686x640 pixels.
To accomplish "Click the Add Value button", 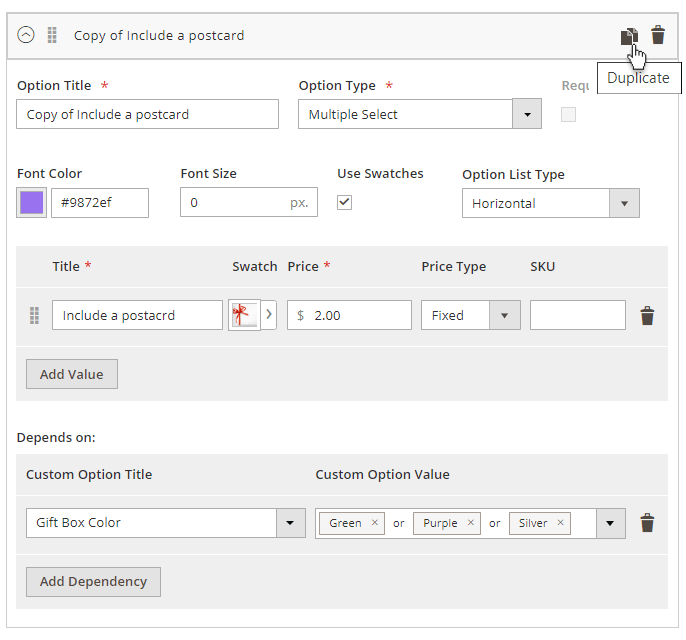I will point(72,375).
